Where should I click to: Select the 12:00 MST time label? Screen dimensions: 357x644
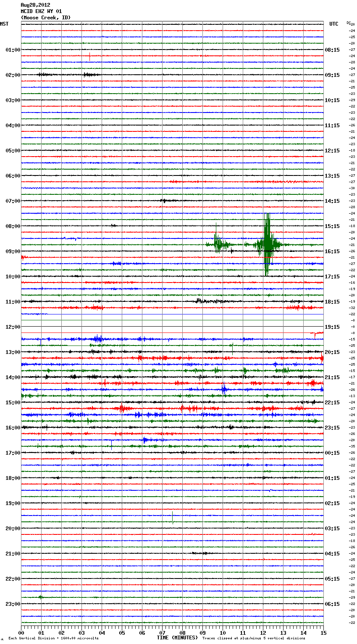pyautogui.click(x=13, y=327)
